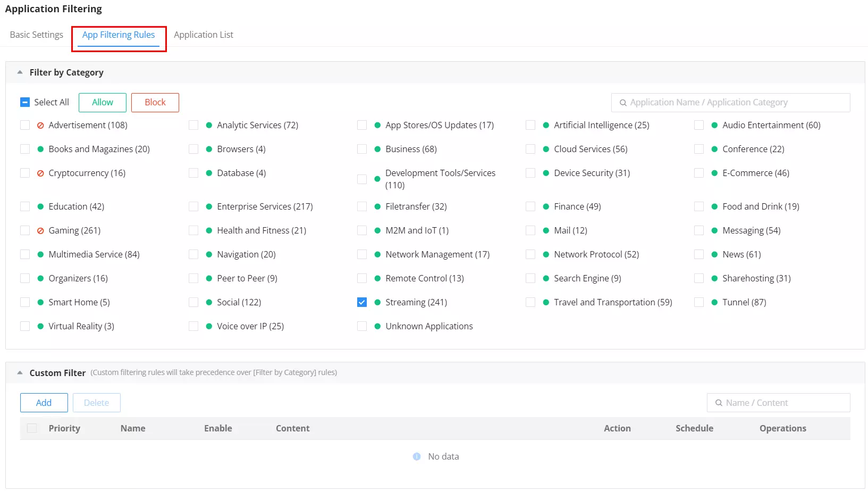Viewport: 868px width, 491px height.
Task: Click the Allow button
Action: tap(103, 103)
